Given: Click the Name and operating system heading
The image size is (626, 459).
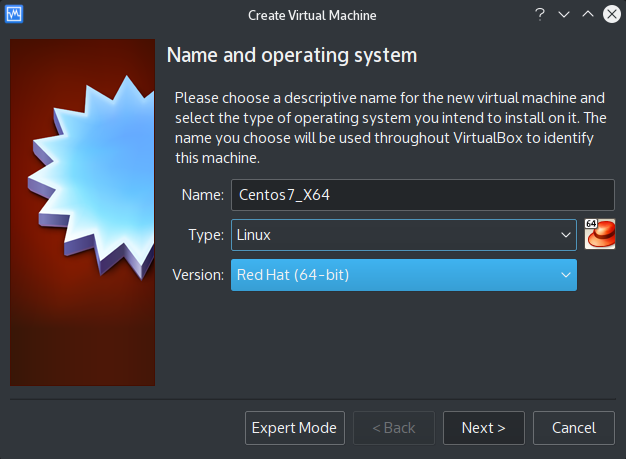Looking at the screenshot, I should click(x=292, y=55).
